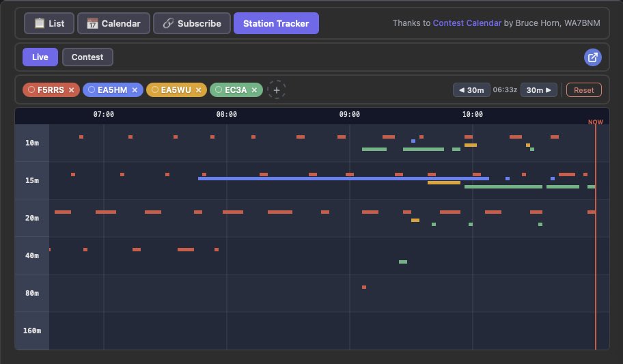Image resolution: width=623 pixels, height=364 pixels.
Task: Open tracker in external window icon
Action: 592,57
